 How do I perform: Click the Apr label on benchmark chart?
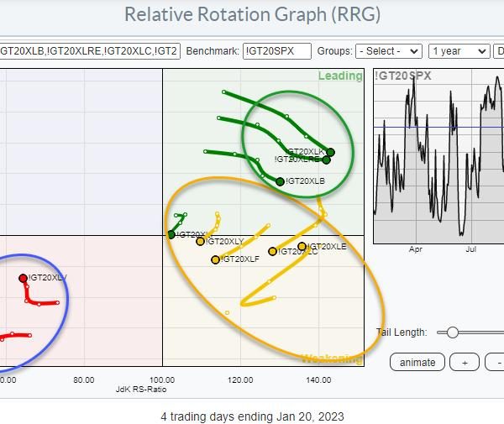[416, 249]
